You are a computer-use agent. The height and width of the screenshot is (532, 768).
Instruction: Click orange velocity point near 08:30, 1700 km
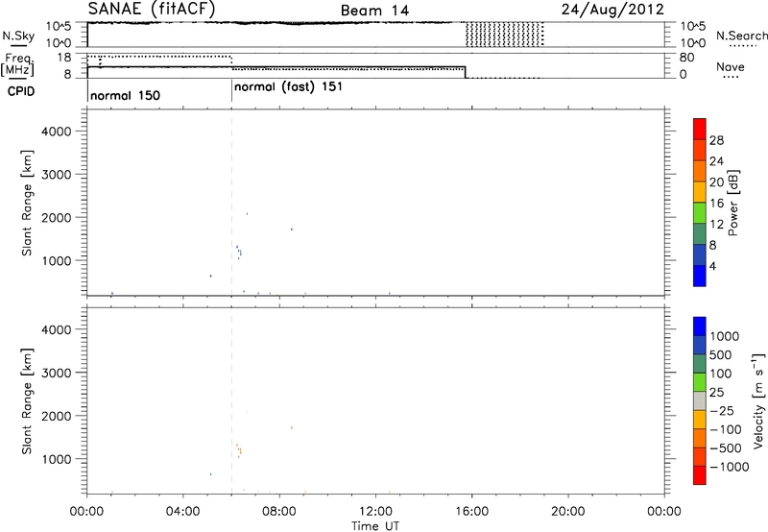coord(292,427)
